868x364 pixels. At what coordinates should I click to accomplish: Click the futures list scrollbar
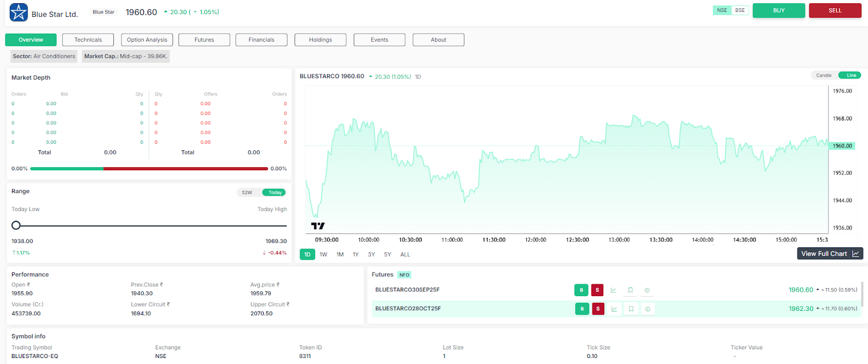(x=862, y=294)
